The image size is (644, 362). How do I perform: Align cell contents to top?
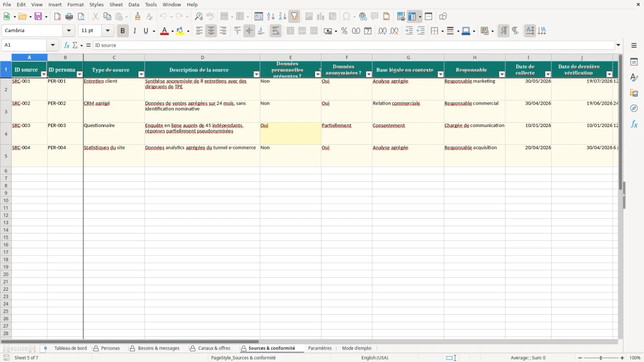pos(237,31)
